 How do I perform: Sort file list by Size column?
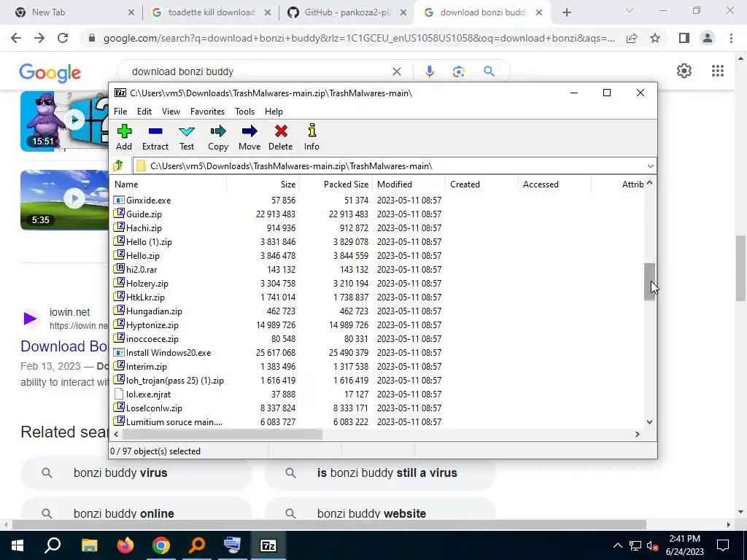pos(263,184)
